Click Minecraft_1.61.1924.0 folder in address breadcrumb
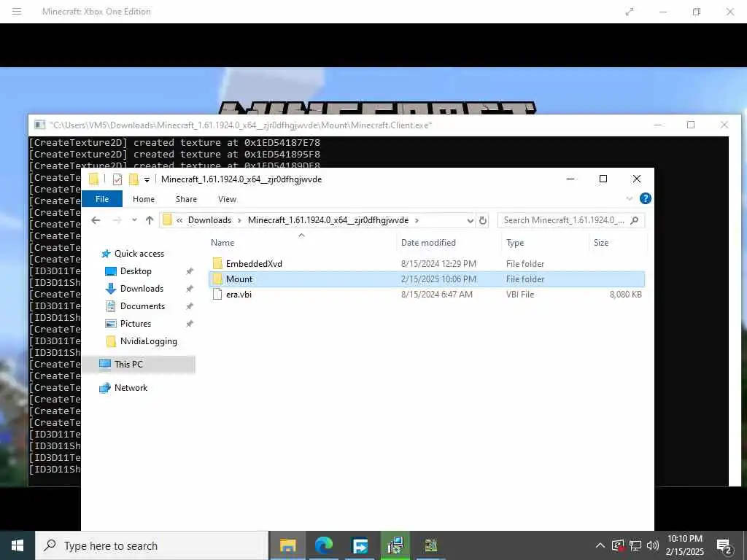 (x=328, y=220)
